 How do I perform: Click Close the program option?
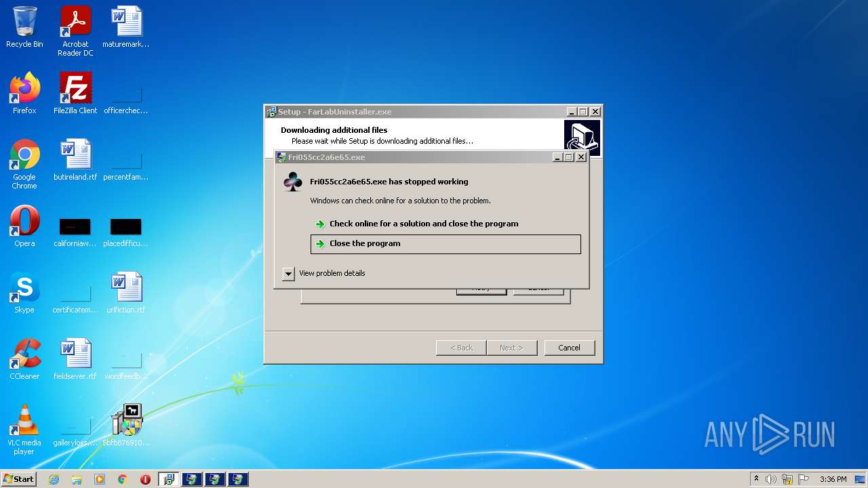pyautogui.click(x=446, y=244)
